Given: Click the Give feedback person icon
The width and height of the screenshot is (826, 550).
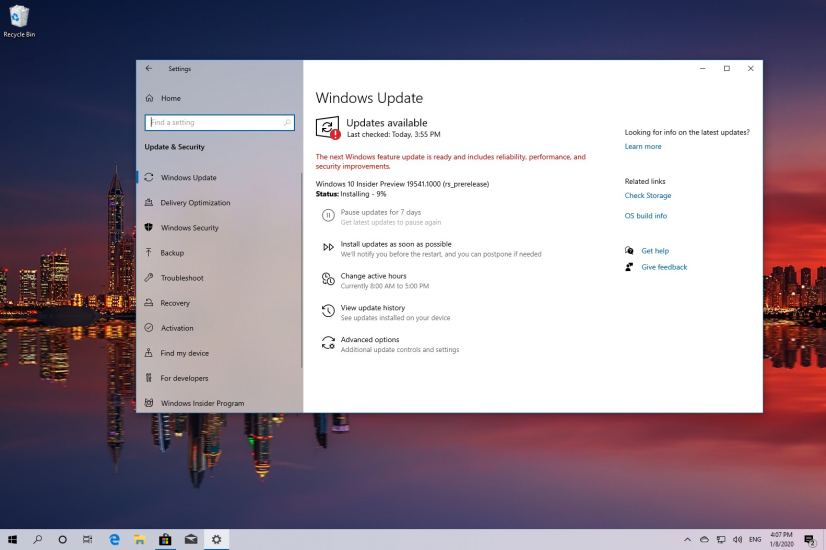Looking at the screenshot, I should [629, 267].
